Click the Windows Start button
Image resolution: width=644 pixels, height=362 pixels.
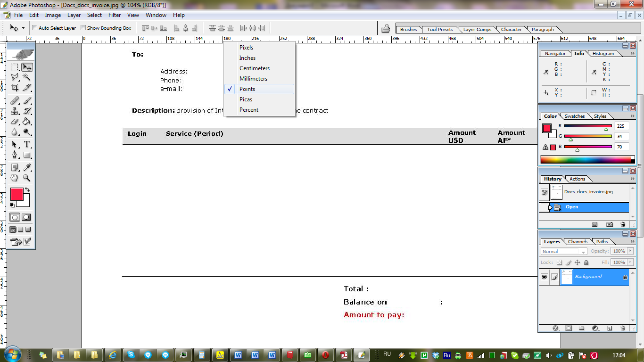12,354
